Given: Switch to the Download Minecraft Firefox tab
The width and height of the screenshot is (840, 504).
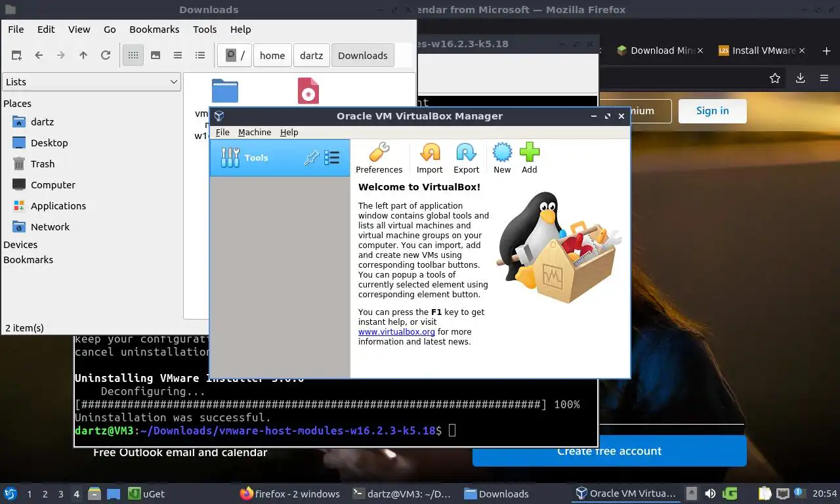Looking at the screenshot, I should coord(660,51).
